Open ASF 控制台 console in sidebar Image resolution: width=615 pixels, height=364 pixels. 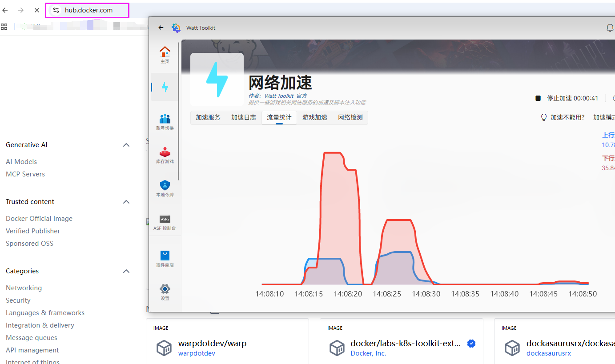point(165,222)
